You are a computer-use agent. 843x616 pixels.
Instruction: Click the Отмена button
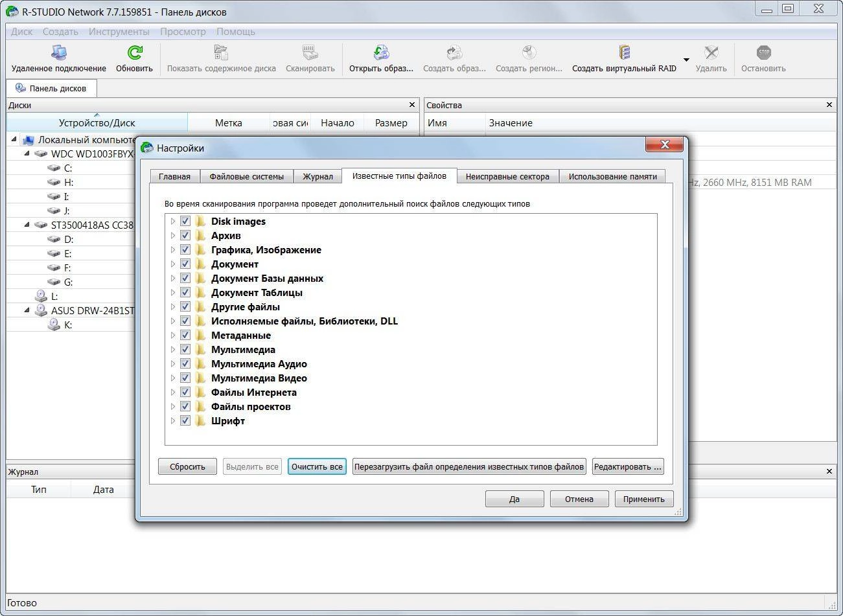click(579, 499)
